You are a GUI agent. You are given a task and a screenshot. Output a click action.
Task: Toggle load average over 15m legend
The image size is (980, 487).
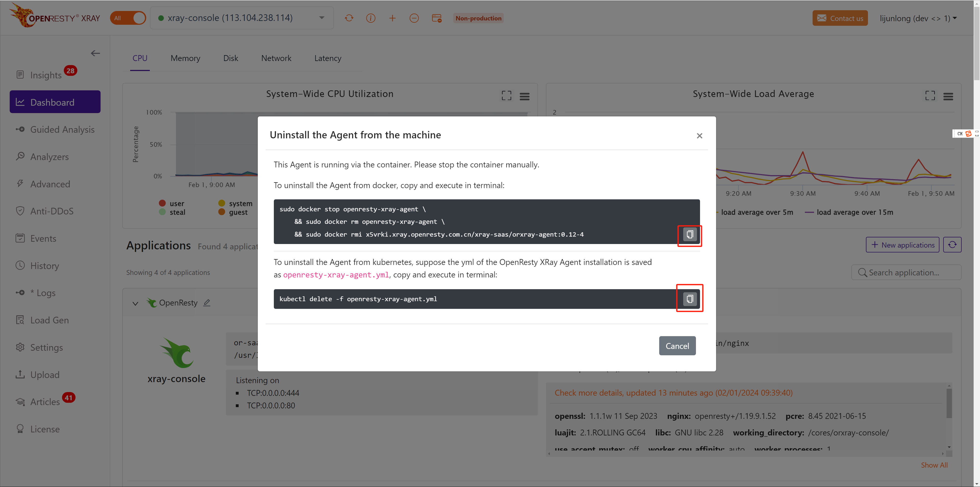[x=849, y=212]
